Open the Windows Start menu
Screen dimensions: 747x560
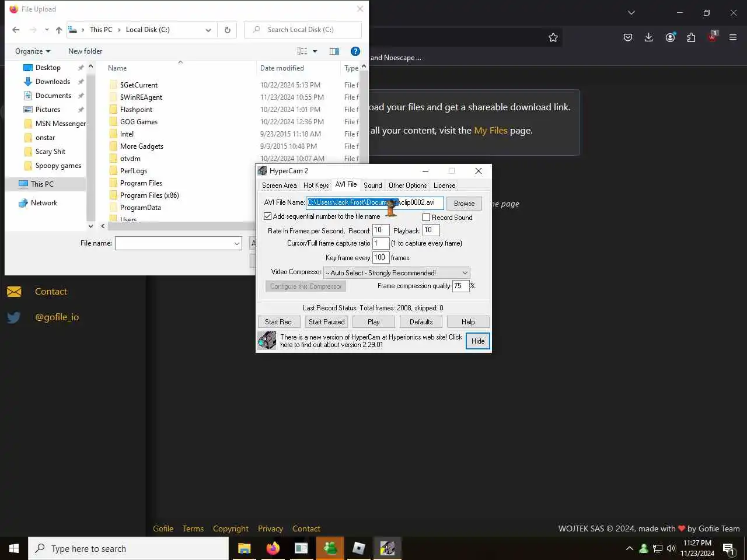14,548
